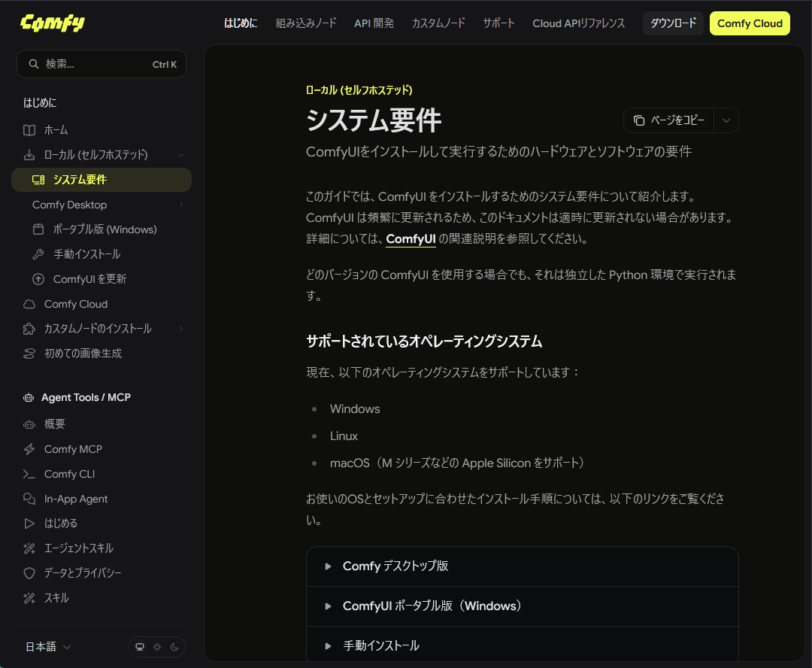Click the Comfy MCP lightning icon
This screenshot has width=812, height=668.
tap(29, 449)
